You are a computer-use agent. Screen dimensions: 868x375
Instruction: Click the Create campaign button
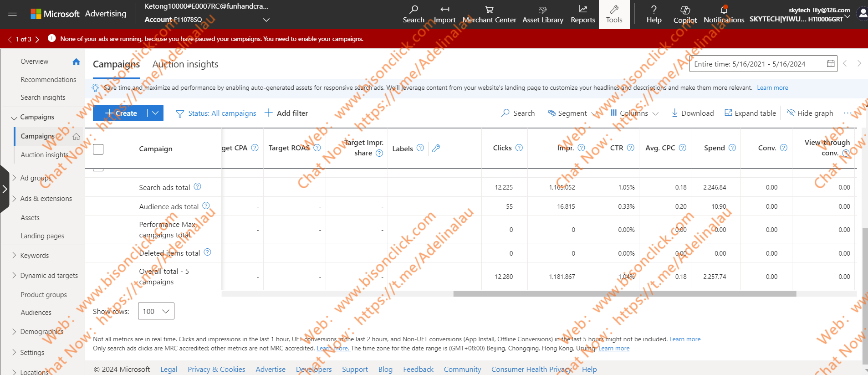[x=120, y=113]
